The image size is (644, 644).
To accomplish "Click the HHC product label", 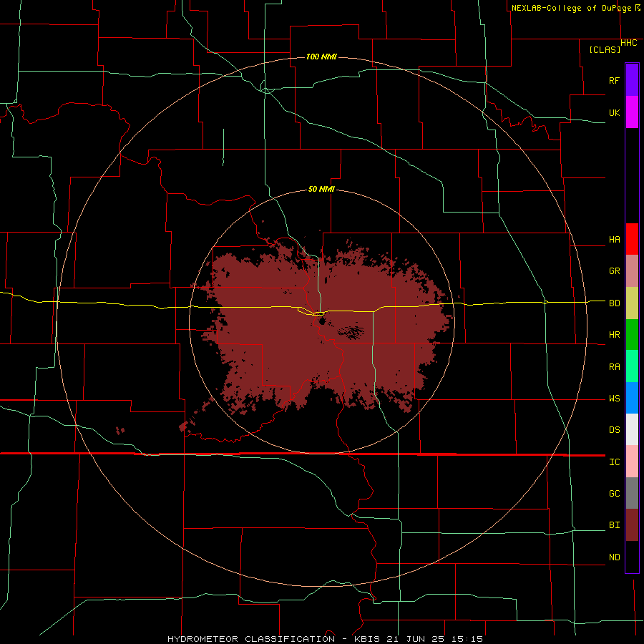I will [x=629, y=43].
